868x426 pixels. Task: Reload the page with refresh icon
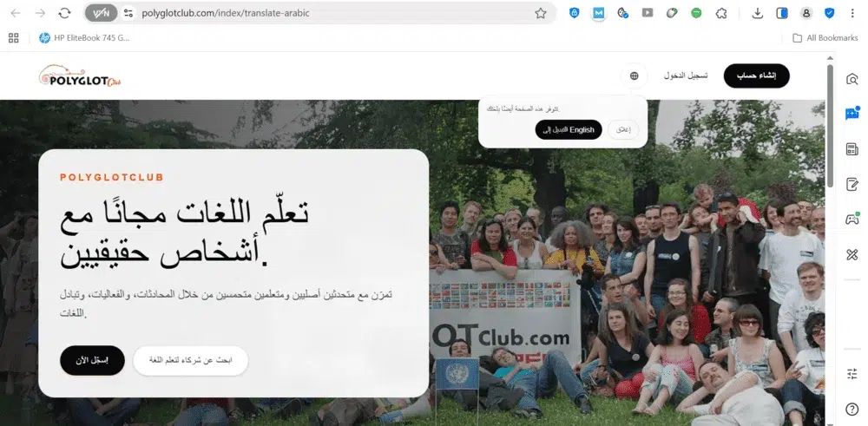pyautogui.click(x=65, y=13)
